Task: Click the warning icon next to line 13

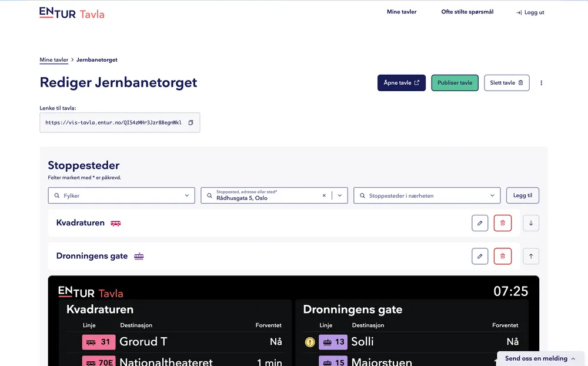Action: click(x=310, y=342)
